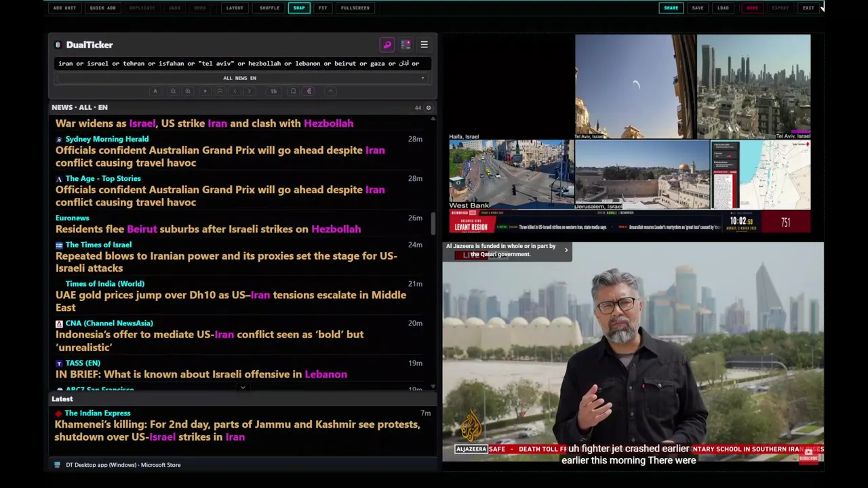This screenshot has width=868, height=488.
Task: Click the YouTube subscribe icon on video
Action: (x=808, y=455)
